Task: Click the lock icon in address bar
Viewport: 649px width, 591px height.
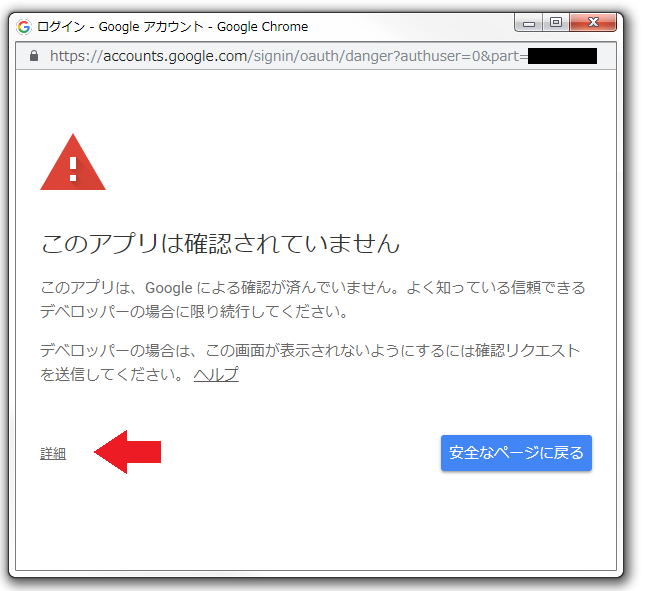Action: coord(34,56)
